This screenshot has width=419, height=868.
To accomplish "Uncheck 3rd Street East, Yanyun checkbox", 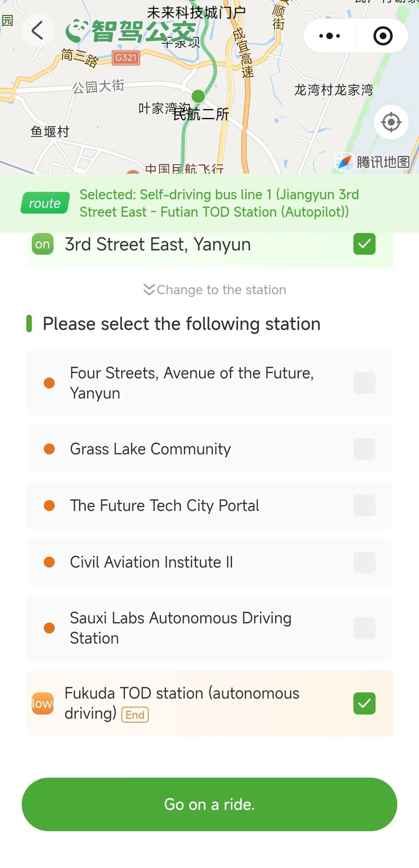I will pos(364,244).
